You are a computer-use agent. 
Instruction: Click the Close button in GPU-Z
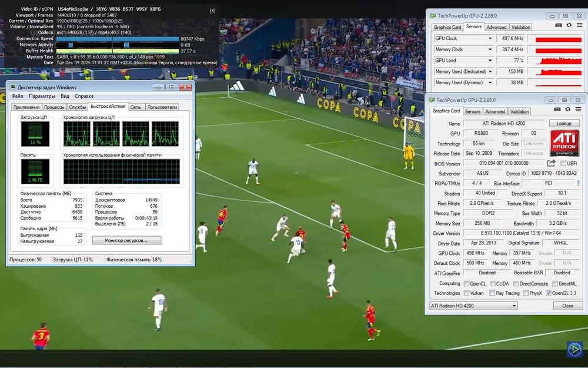567,306
